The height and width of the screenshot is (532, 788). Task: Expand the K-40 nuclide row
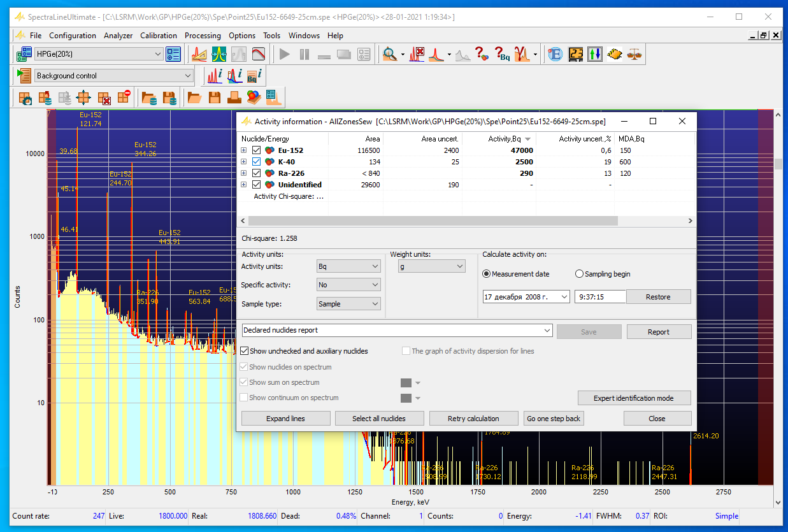[243, 162]
